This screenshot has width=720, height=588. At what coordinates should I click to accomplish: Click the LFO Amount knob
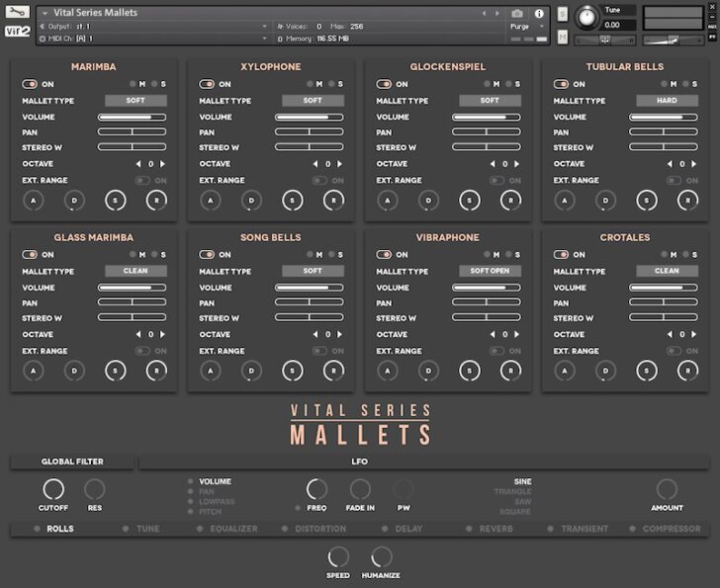(x=667, y=489)
